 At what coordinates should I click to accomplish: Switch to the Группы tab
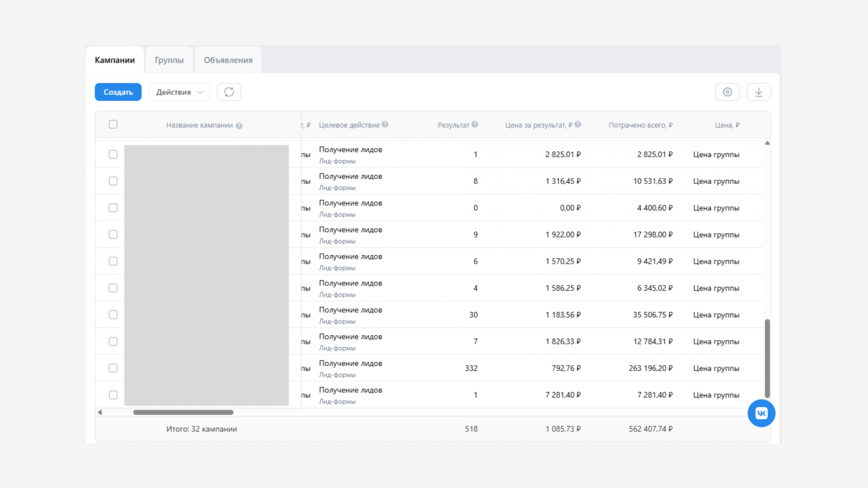[169, 60]
